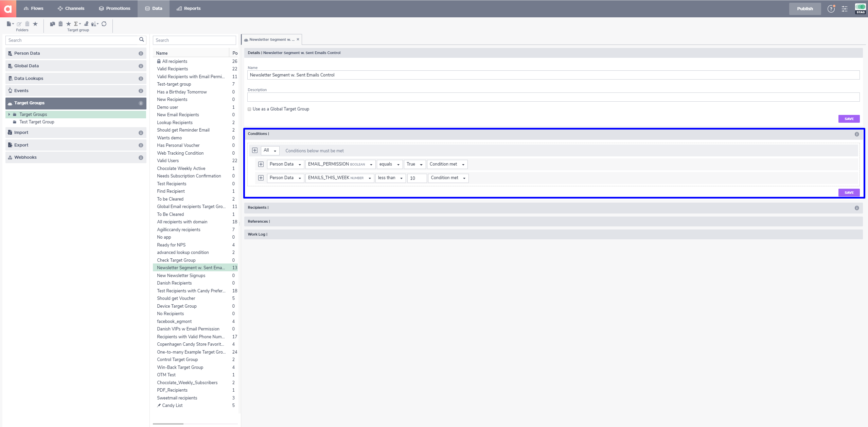This screenshot has height=427, width=868.
Task: Change EMAILS_THIS_WEEK operator from less than
Action: coord(390,178)
